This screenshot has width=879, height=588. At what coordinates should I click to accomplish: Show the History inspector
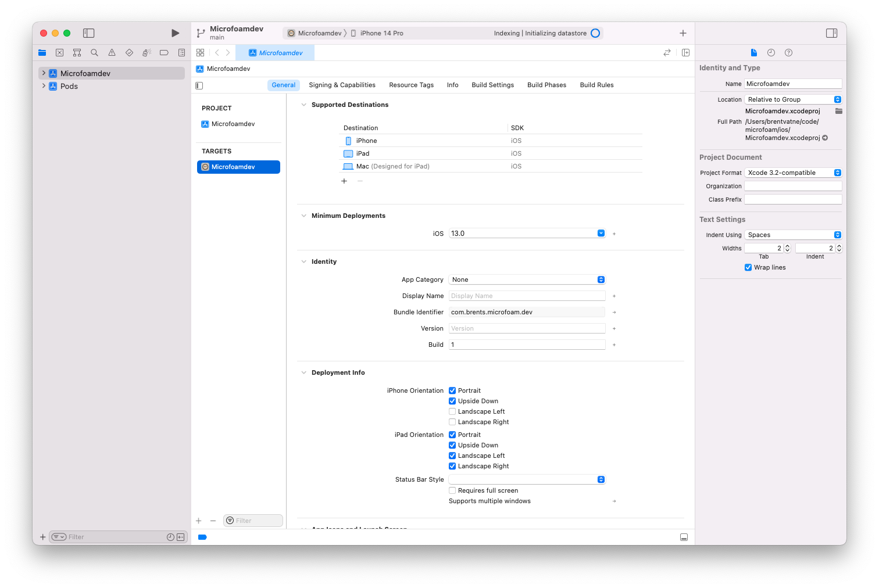[x=771, y=53]
